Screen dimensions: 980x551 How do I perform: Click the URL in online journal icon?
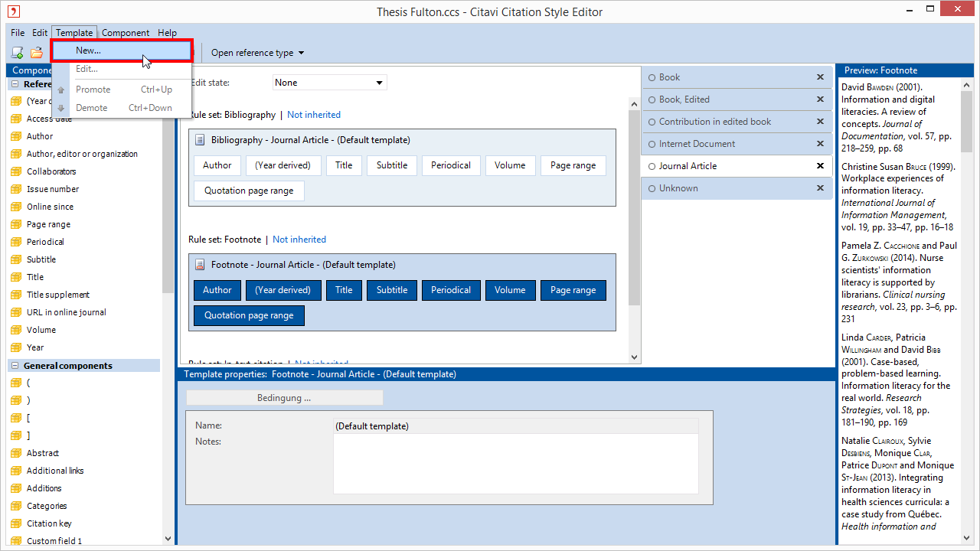pyautogui.click(x=16, y=312)
